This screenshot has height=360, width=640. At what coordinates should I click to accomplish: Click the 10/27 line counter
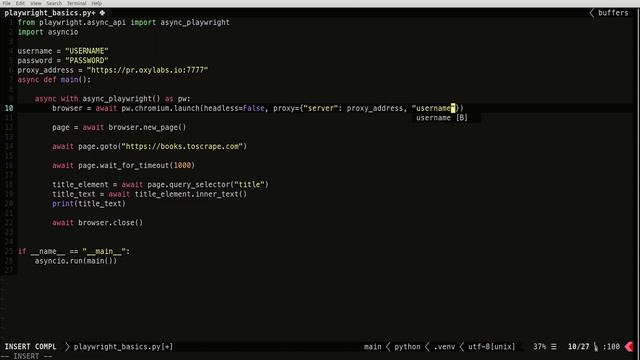[578, 347]
